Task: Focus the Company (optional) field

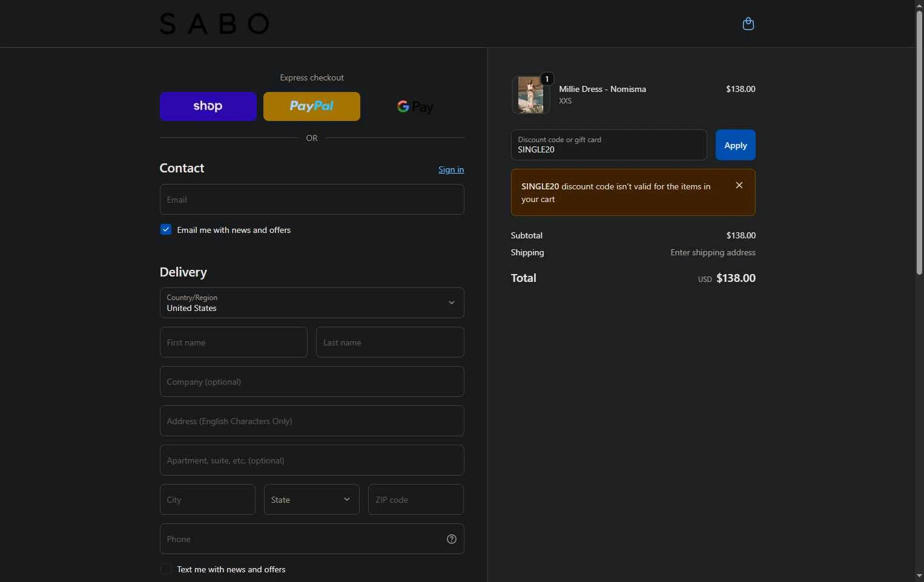Action: click(x=312, y=382)
